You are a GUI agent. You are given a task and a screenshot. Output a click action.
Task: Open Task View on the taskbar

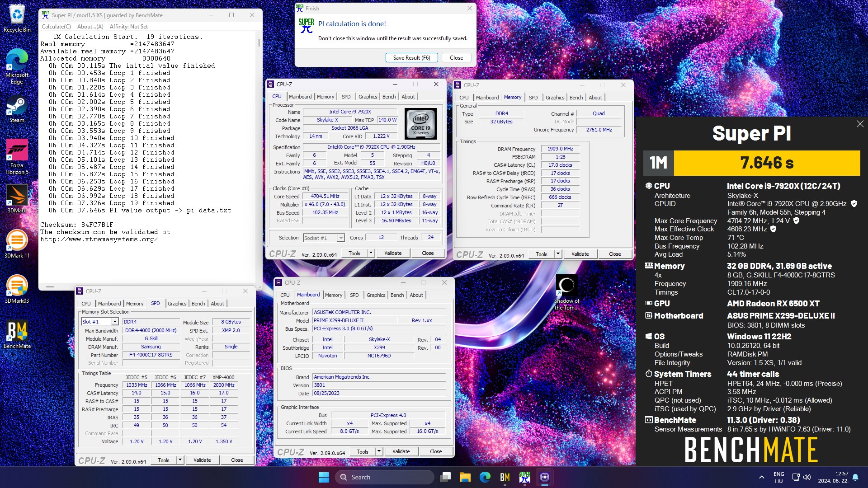(446, 477)
